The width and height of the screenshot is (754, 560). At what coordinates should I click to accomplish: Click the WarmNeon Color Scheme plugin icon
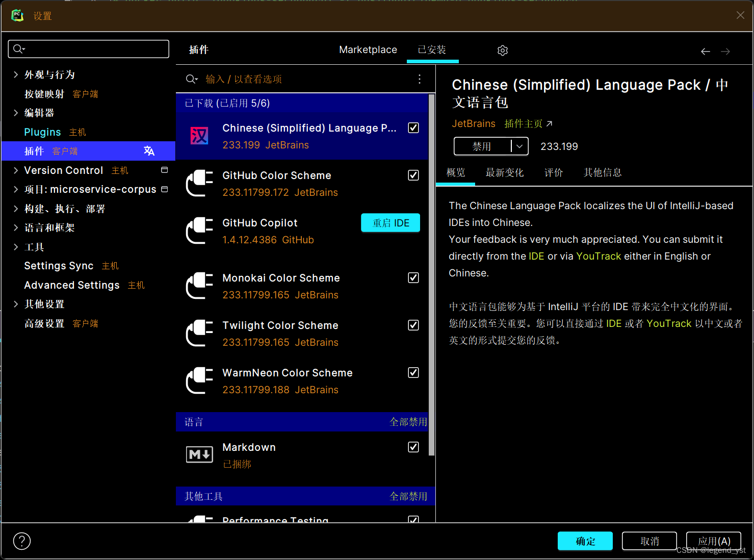(199, 380)
